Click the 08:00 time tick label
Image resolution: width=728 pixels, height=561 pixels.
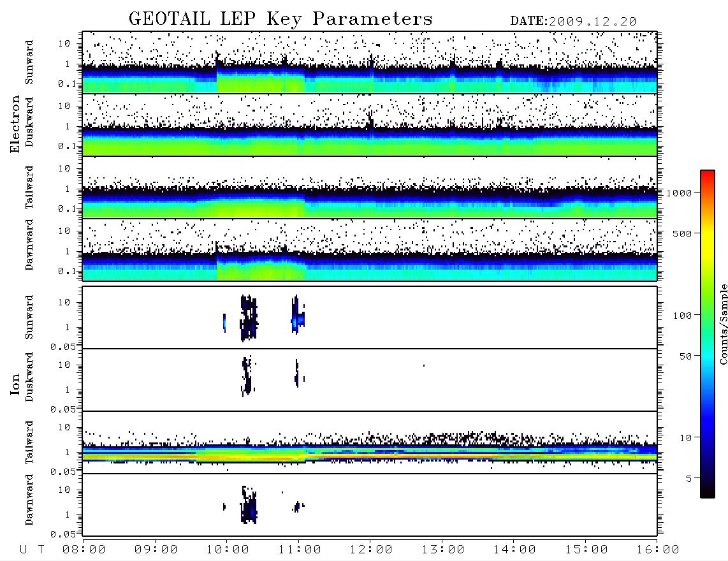coord(84,550)
